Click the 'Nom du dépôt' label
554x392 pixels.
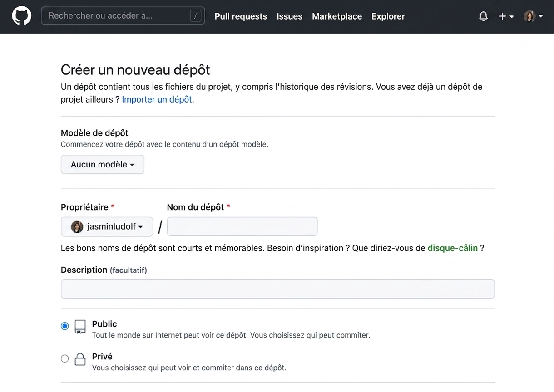click(195, 207)
